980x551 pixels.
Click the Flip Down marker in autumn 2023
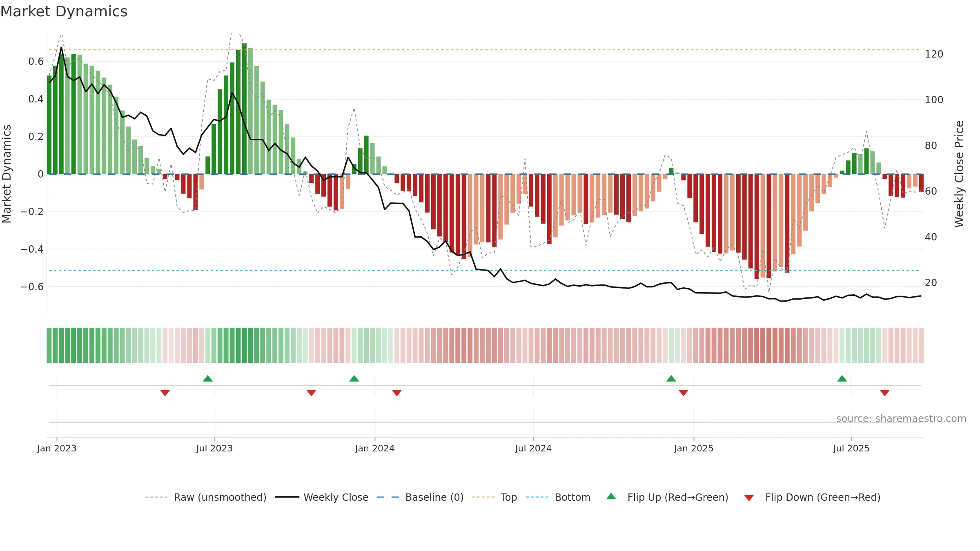point(311,393)
